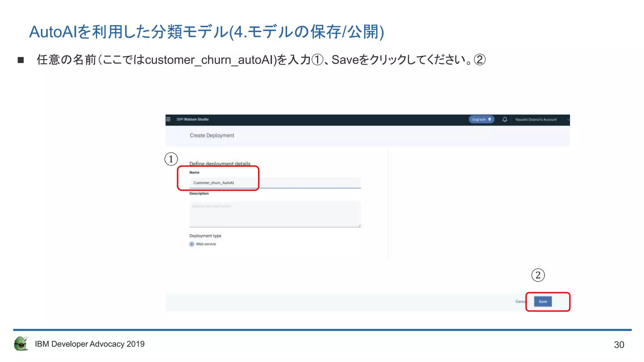Click the Save button

coord(543,302)
